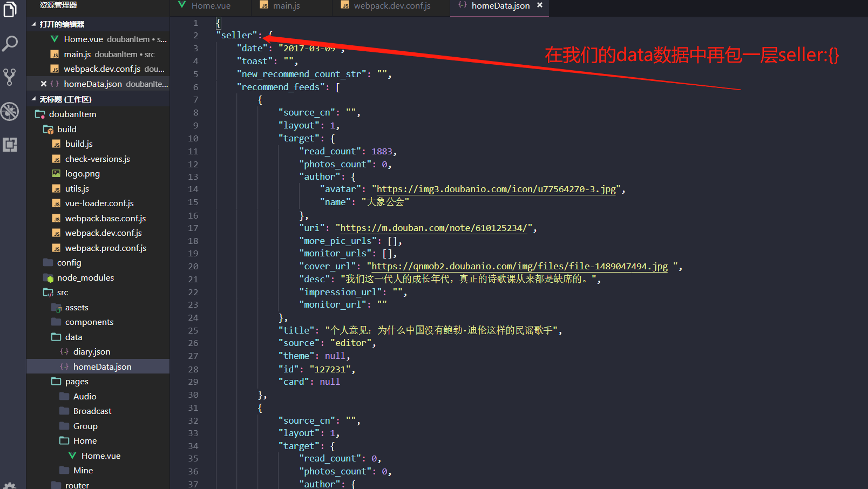
Task: Follow the m.douban.com note uri link
Action: 433,228
